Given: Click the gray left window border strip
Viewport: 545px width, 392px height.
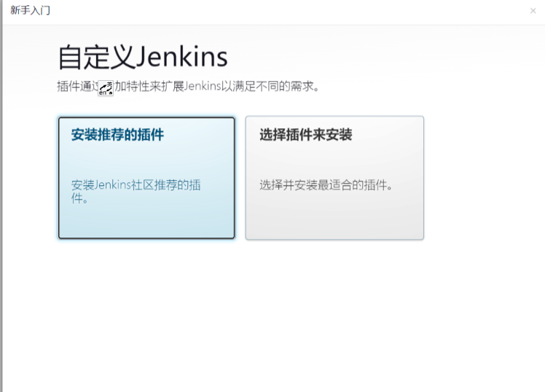Looking at the screenshot, I should [x=1, y=196].
